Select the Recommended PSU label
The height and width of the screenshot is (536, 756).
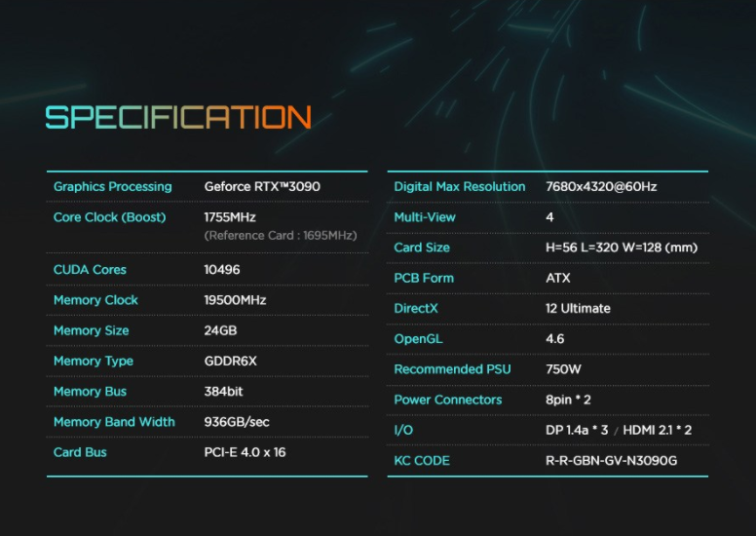452,369
